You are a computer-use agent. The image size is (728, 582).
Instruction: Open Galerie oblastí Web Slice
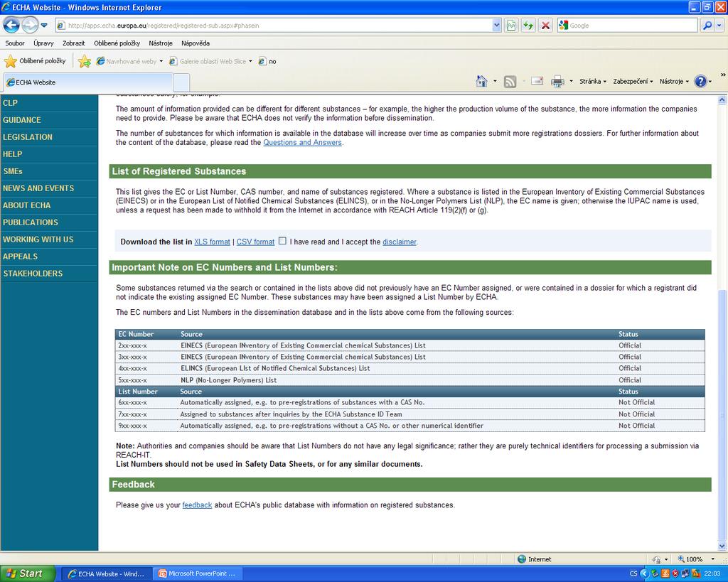pos(210,61)
